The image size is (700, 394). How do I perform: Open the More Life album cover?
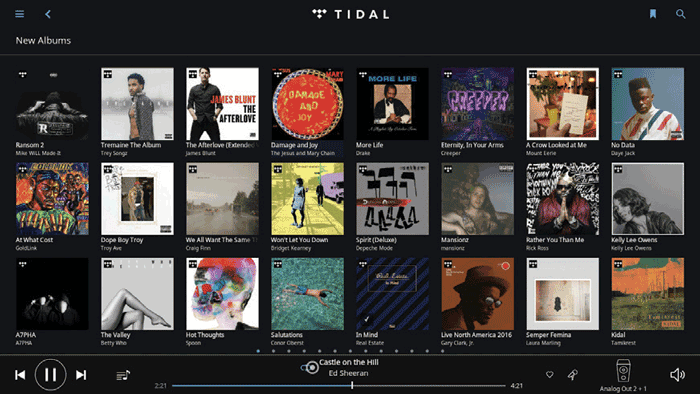point(392,104)
